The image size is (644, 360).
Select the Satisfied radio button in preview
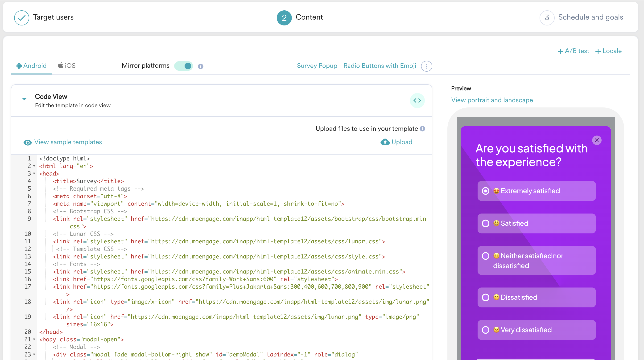(x=486, y=223)
